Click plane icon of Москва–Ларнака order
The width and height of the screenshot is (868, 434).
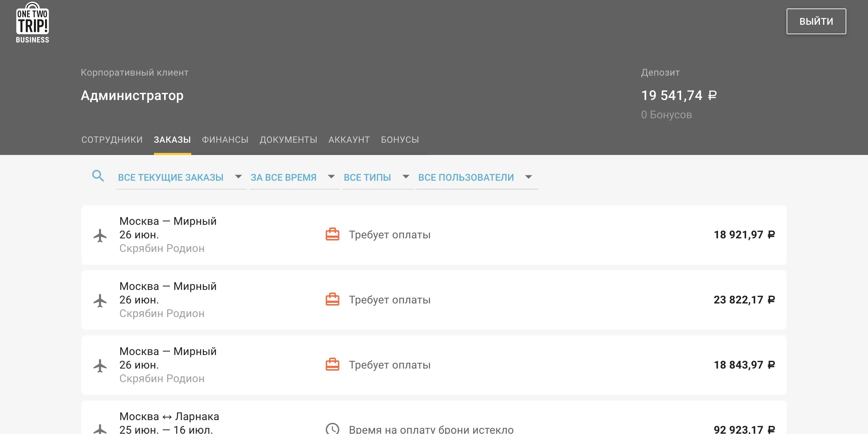100,429
